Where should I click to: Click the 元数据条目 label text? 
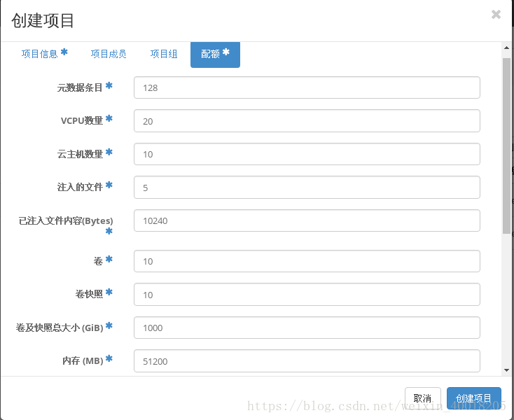[x=80, y=87]
